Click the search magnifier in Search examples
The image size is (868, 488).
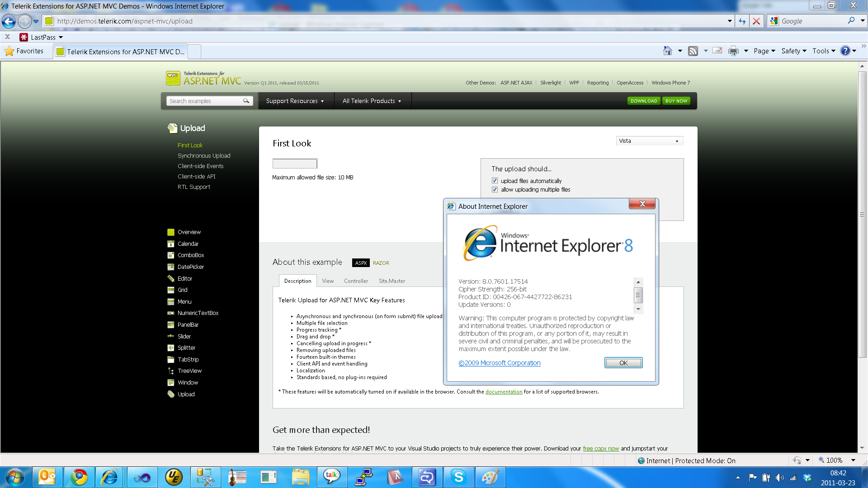(x=246, y=101)
